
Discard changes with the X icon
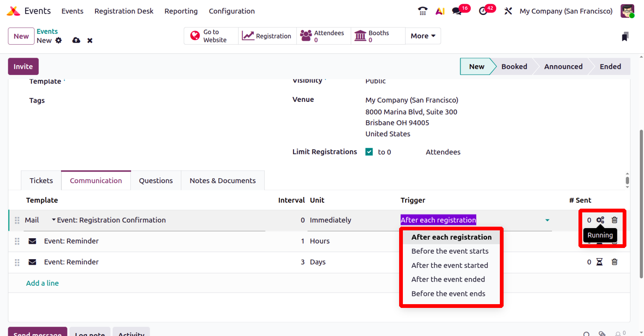pos(90,40)
